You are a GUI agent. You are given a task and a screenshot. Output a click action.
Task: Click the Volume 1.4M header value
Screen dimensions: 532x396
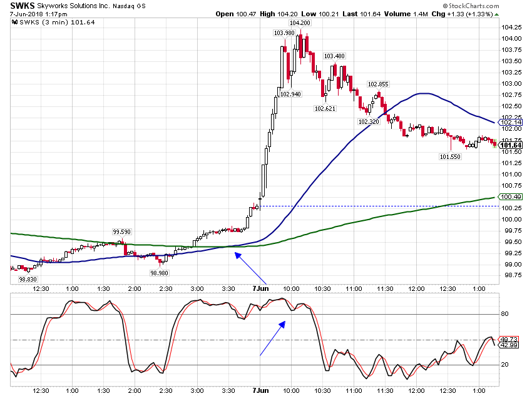(406, 14)
